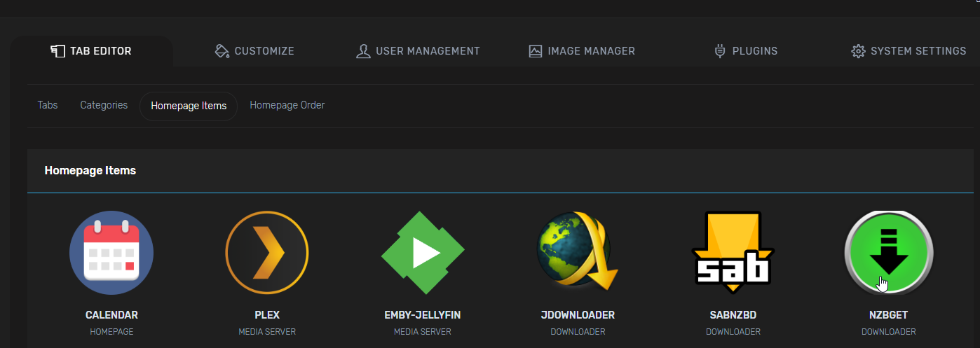Image resolution: width=980 pixels, height=348 pixels.
Task: Click the Image Manager picture icon
Action: (x=536, y=51)
